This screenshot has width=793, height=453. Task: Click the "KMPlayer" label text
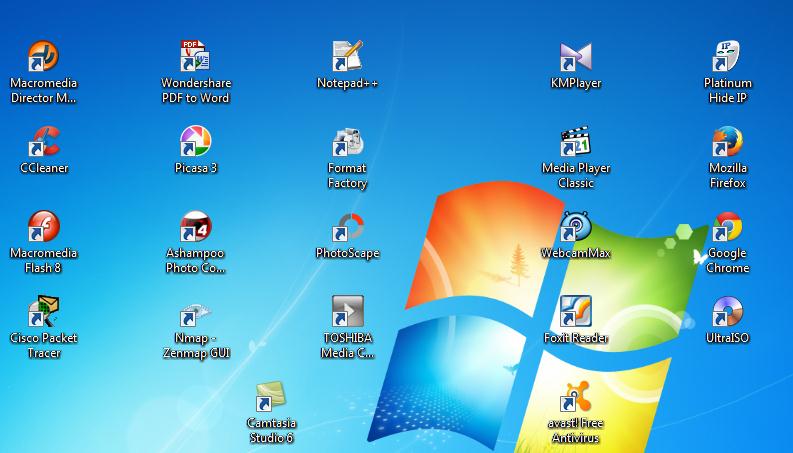click(576, 83)
